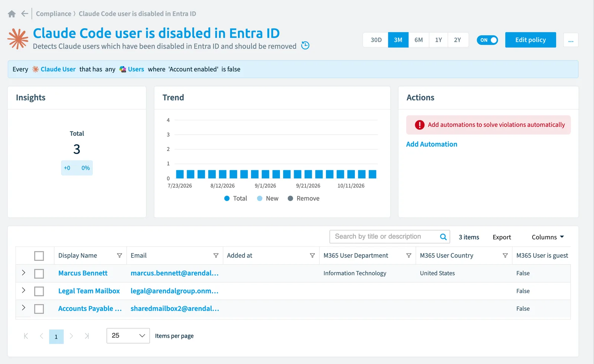Filter the Added at column
The image size is (594, 364).
tap(312, 256)
